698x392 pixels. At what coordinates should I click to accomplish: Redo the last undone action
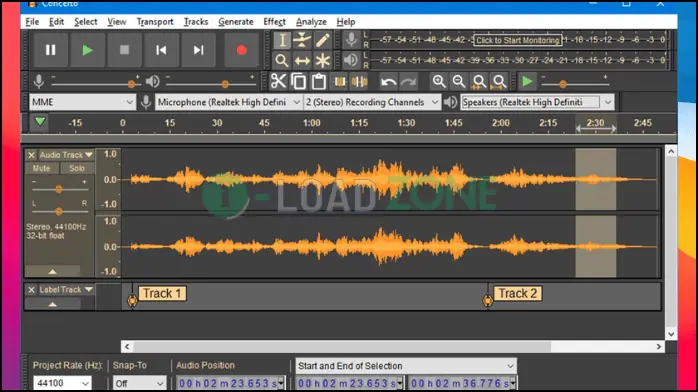409,81
